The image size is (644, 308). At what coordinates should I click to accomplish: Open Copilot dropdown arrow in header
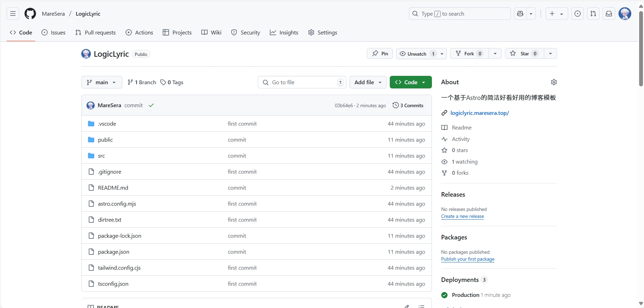531,14
